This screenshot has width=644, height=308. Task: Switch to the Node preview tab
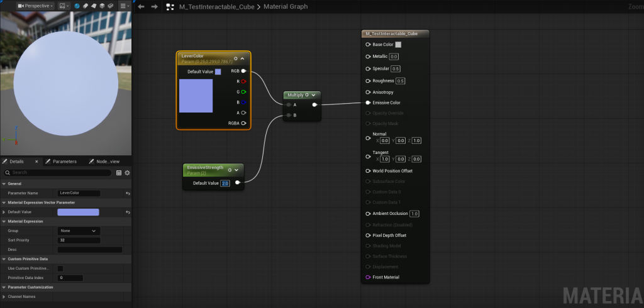coord(107,162)
